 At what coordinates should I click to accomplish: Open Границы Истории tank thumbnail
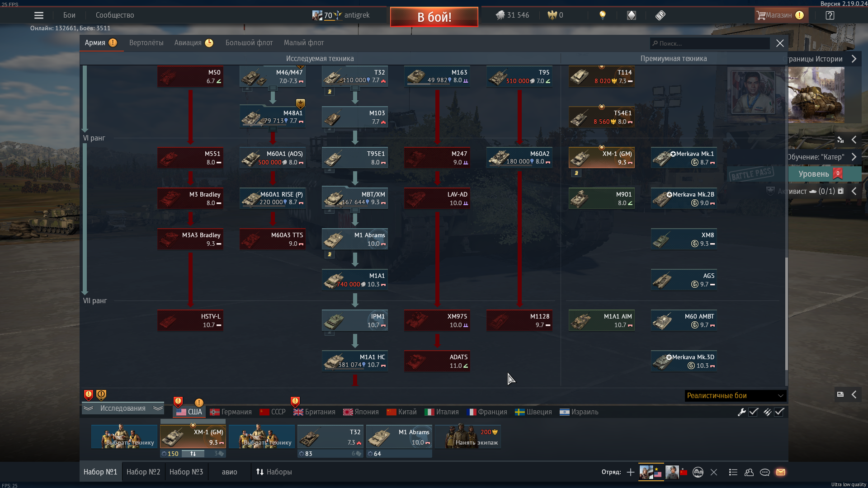click(x=816, y=95)
